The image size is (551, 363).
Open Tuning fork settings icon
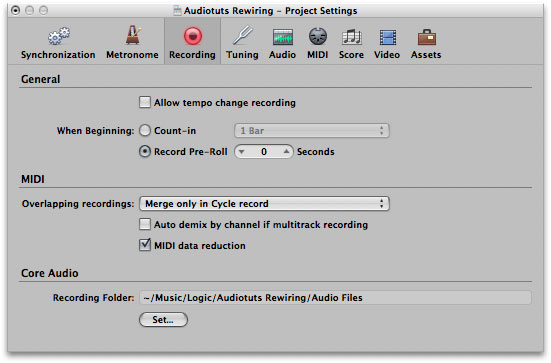click(243, 35)
